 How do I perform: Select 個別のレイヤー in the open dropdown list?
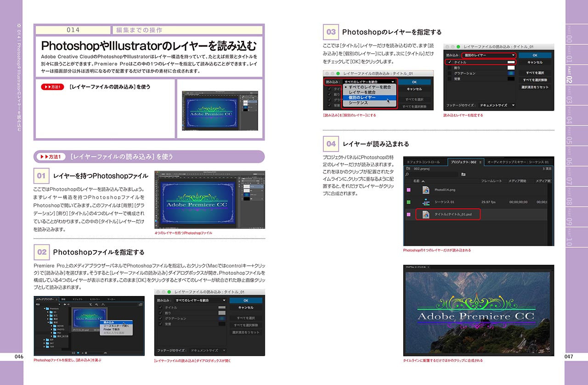point(362,97)
